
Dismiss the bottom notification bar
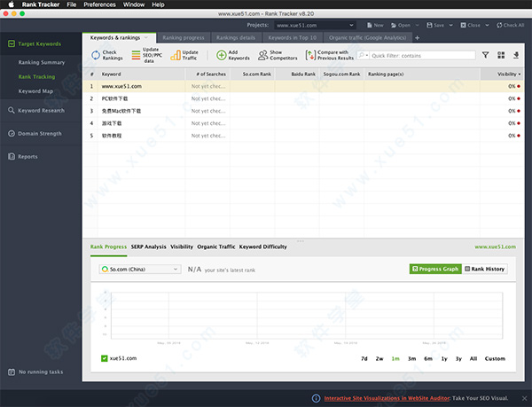pyautogui.click(x=525, y=398)
